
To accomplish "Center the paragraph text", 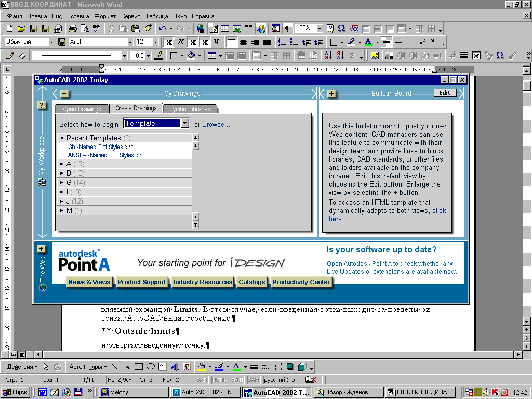I will point(243,42).
